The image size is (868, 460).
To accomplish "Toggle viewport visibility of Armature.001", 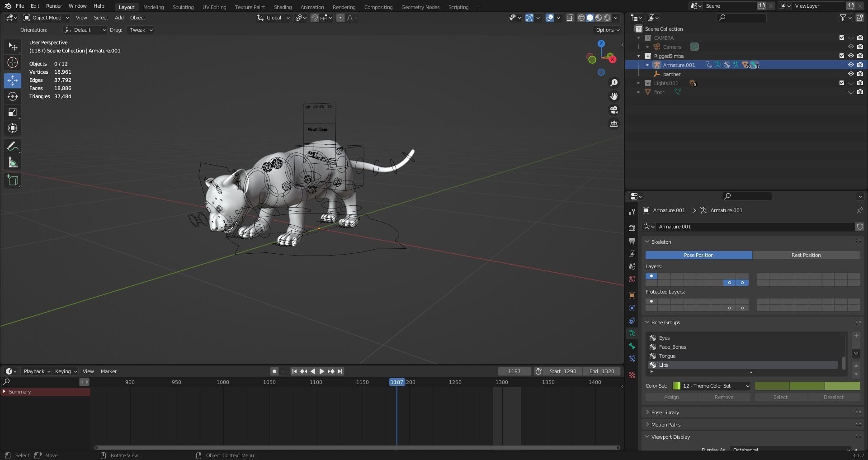I will point(851,65).
